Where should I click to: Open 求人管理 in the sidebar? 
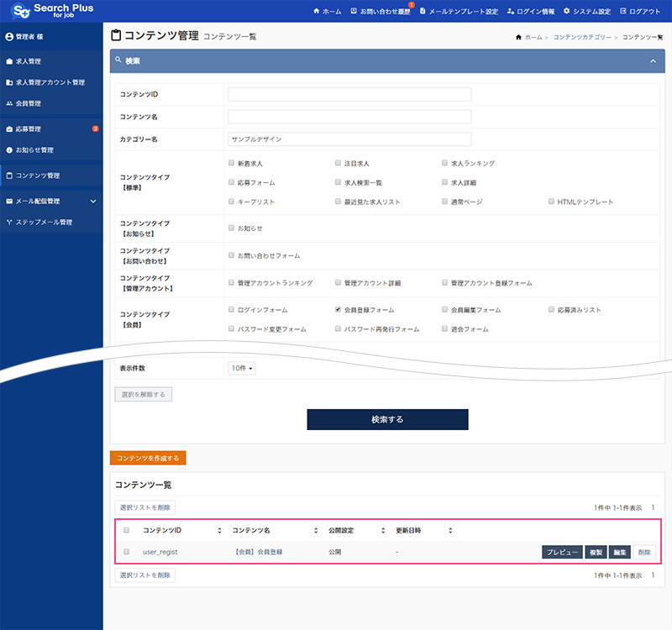29,61
